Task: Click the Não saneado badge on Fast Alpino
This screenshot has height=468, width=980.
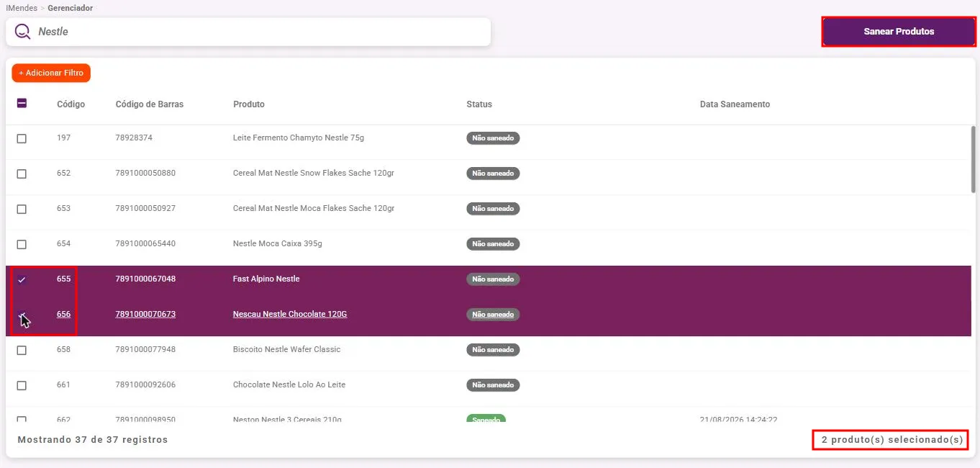Action: pyautogui.click(x=493, y=279)
